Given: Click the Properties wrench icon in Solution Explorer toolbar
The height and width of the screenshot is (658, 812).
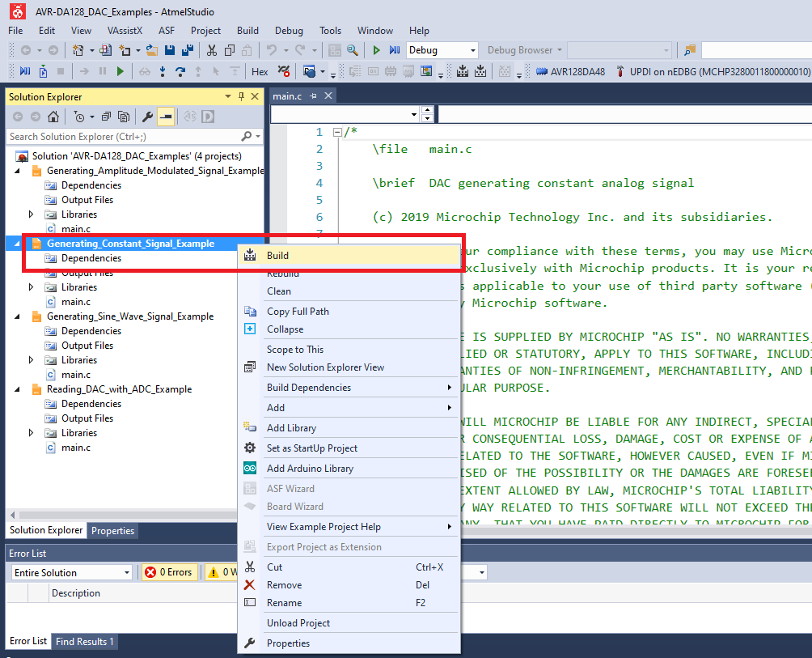Looking at the screenshot, I should [x=147, y=117].
